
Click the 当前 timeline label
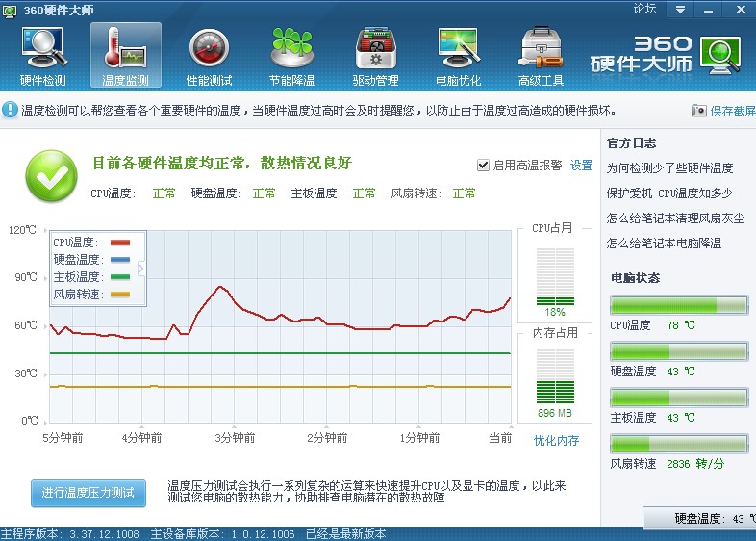click(500, 438)
